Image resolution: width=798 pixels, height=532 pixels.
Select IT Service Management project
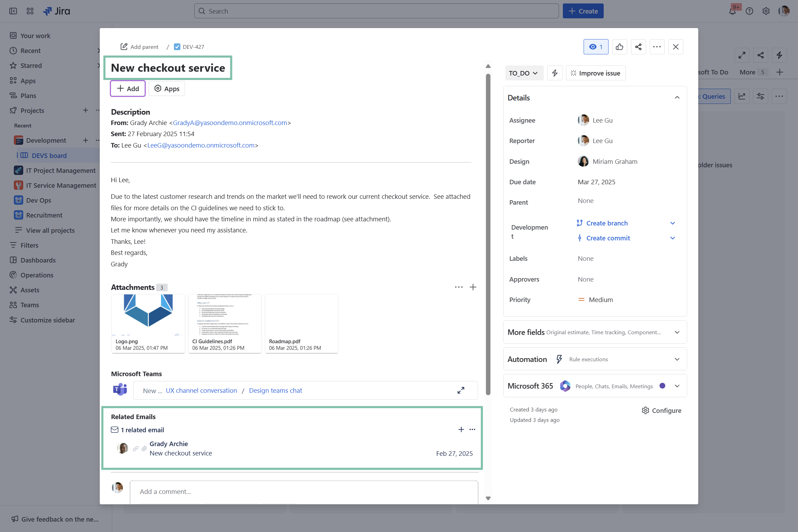[61, 185]
